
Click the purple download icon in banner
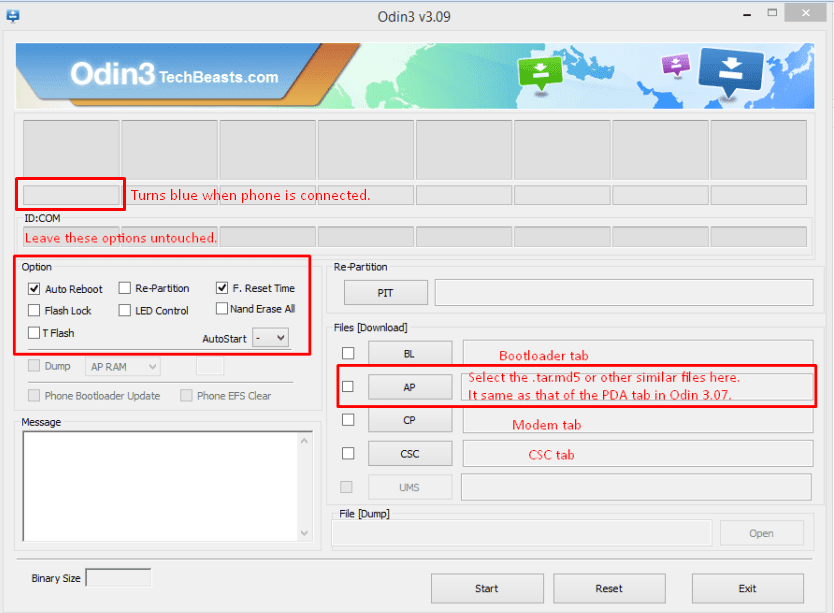pyautogui.click(x=675, y=65)
